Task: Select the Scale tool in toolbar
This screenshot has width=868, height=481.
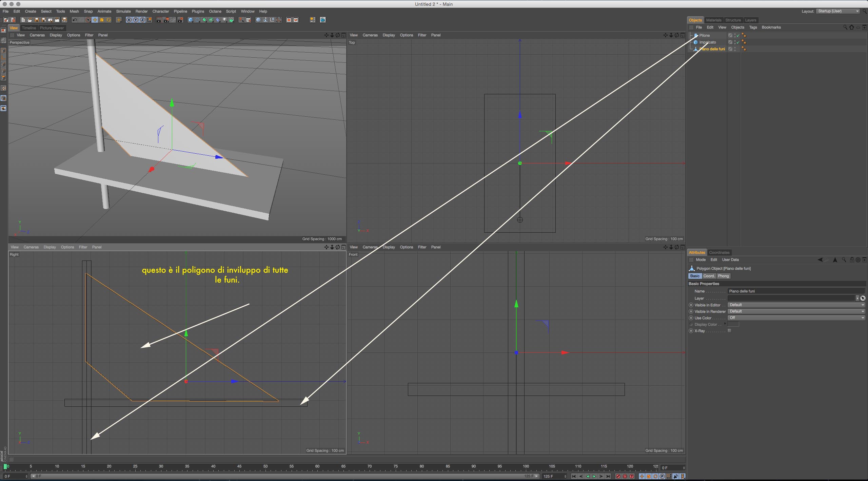Action: pyautogui.click(x=102, y=20)
